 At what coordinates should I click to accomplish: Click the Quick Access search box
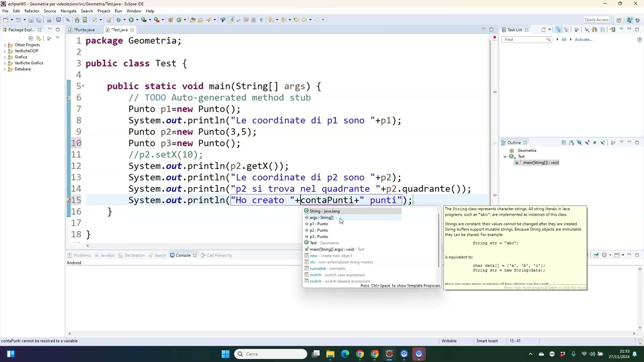597,20
